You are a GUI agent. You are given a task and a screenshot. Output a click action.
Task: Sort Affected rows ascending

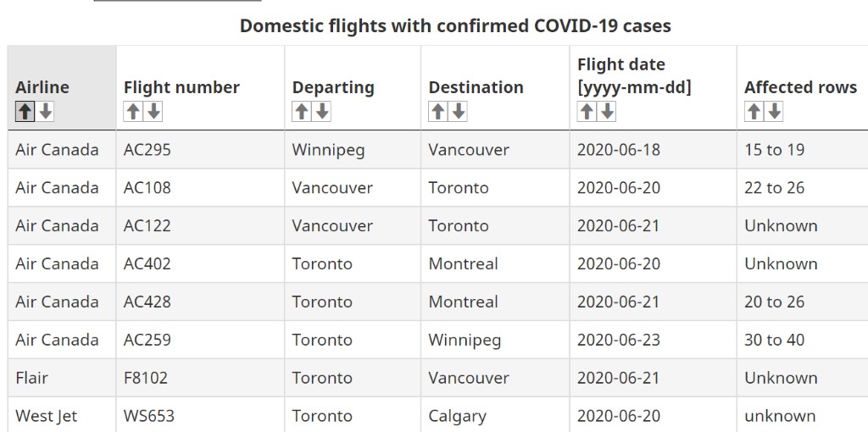(x=754, y=112)
